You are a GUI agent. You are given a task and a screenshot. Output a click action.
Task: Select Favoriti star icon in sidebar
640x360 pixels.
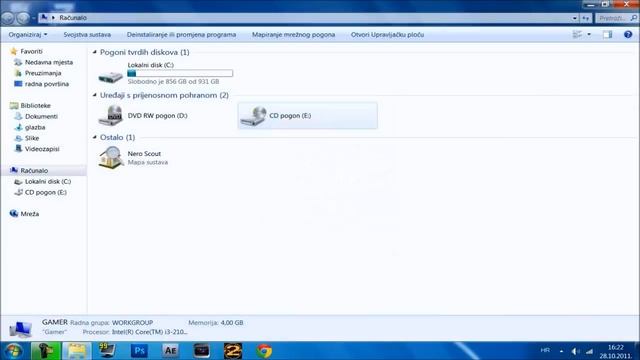[13, 51]
